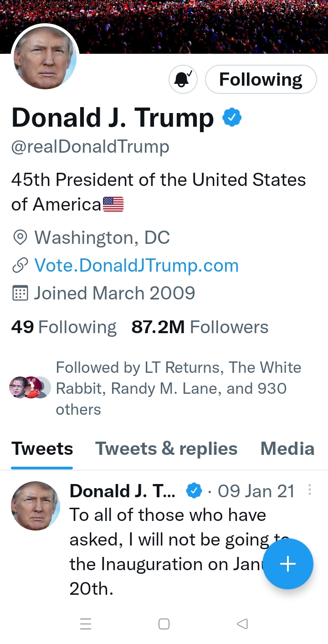Tap the Android back navigation button

point(242,623)
